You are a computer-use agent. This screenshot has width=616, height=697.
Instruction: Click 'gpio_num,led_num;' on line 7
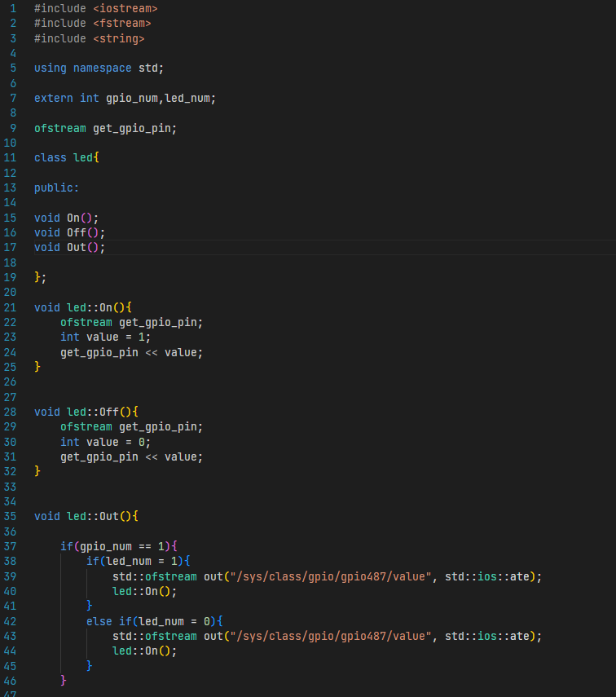click(161, 98)
